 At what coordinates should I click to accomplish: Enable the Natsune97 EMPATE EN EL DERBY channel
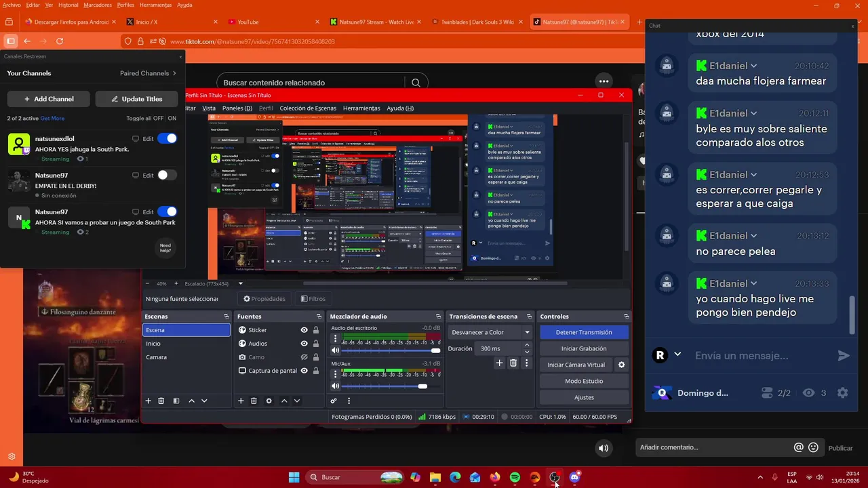click(x=167, y=175)
